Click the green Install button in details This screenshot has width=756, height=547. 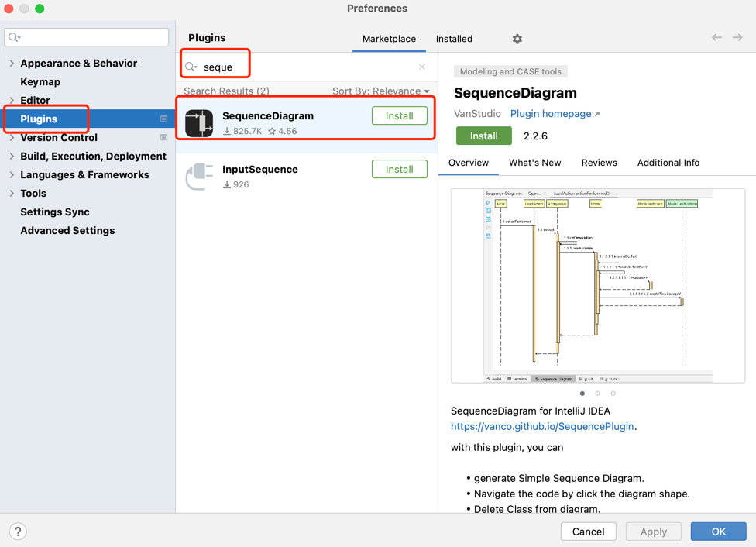click(483, 136)
